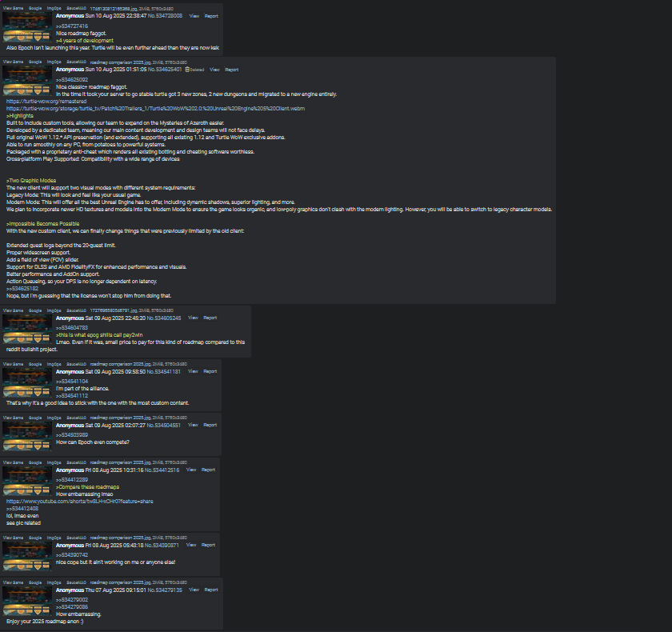Open the YouTube shorts link

pyautogui.click(x=80, y=502)
